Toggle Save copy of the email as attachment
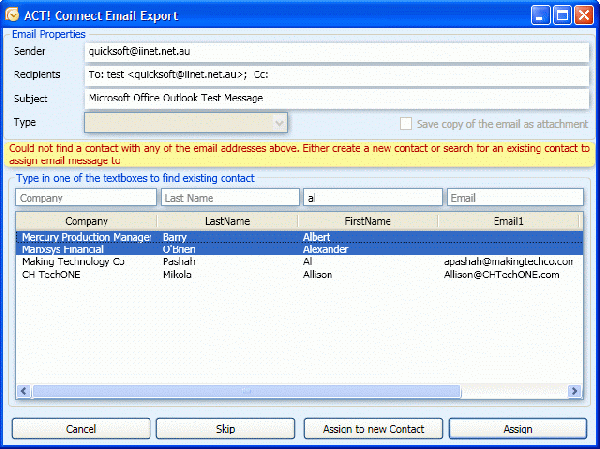This screenshot has width=600, height=449. tap(406, 124)
